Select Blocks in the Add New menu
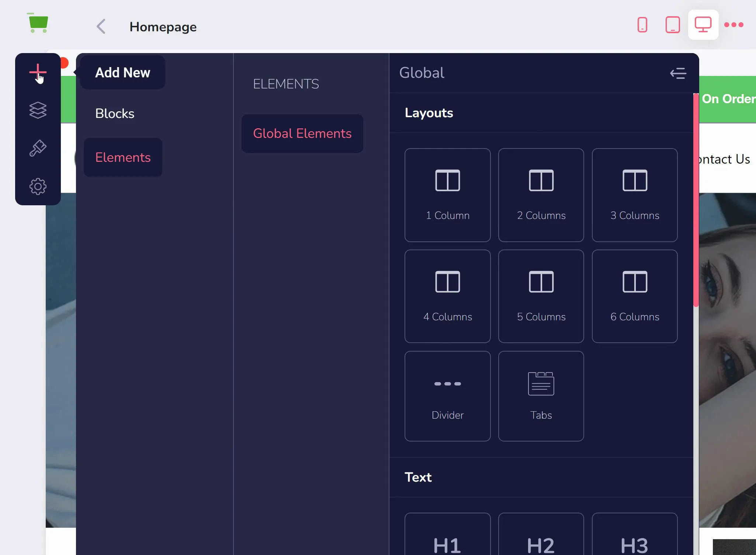 [x=115, y=114]
